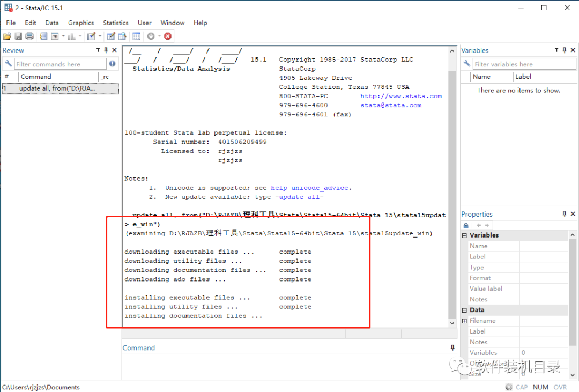Collapse the Variables section in Properties

click(464, 235)
